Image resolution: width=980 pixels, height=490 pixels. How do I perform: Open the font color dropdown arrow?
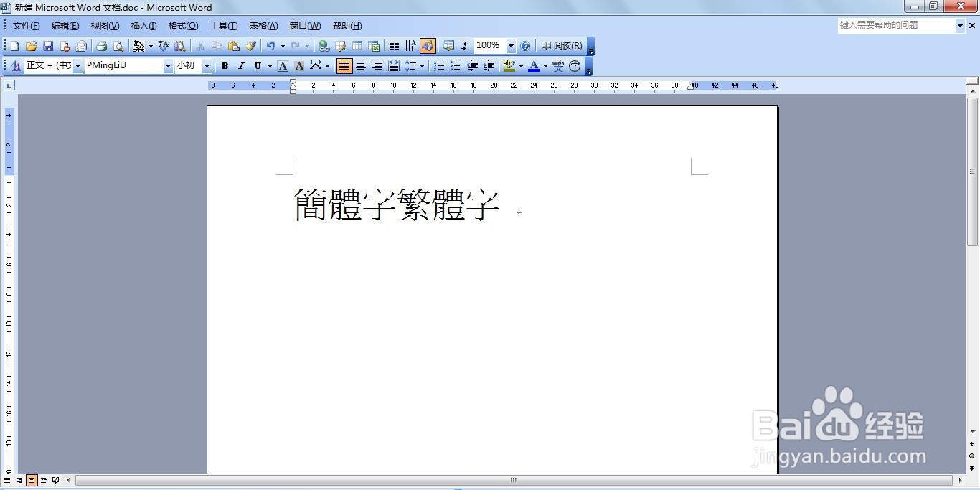pyautogui.click(x=545, y=66)
